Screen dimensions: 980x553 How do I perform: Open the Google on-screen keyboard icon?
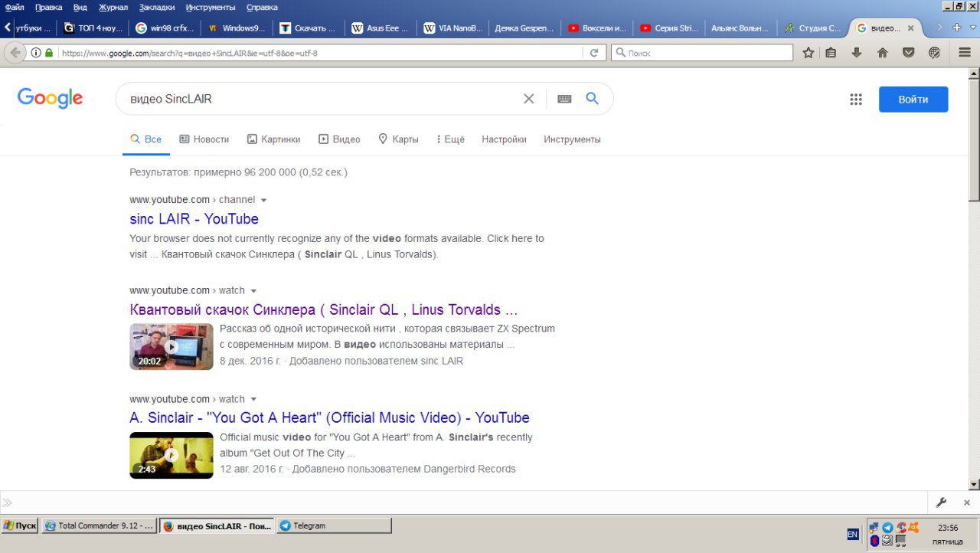coord(564,99)
